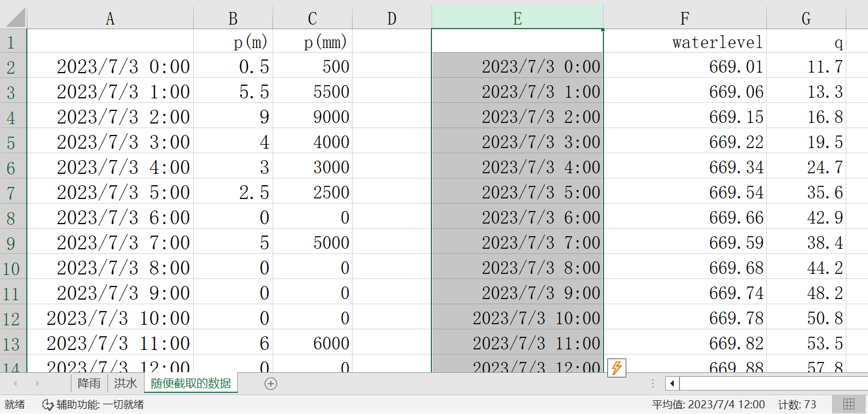Viewport: 868px width, 414px height.
Task: Click cell F8 containing 669.66
Action: [685, 217]
